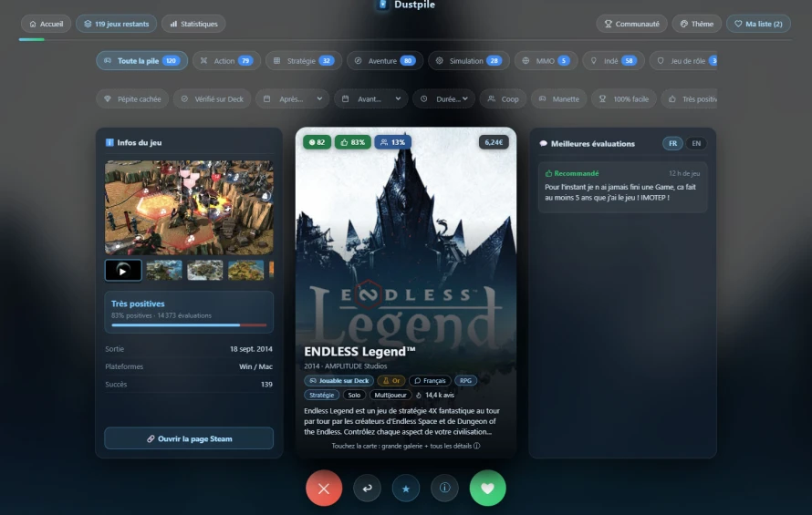Viewport: 812px width, 515px height.
Task: Click the Multijoueur tag on the card
Action: pyautogui.click(x=390, y=395)
